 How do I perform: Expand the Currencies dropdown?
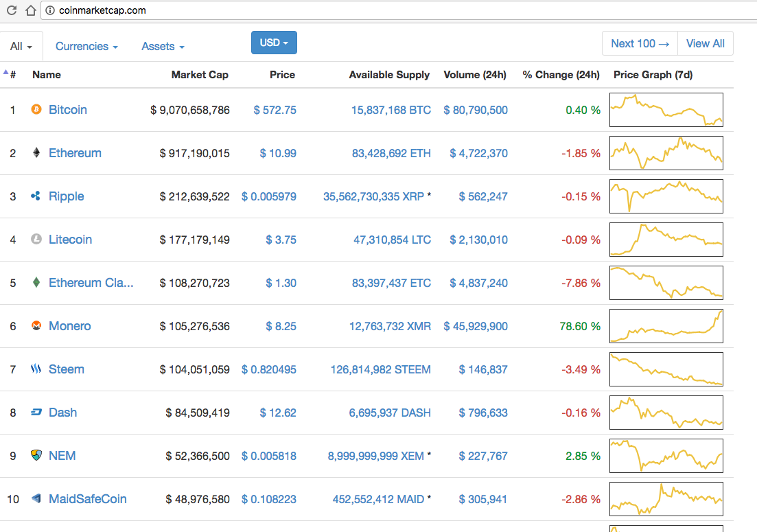click(87, 47)
